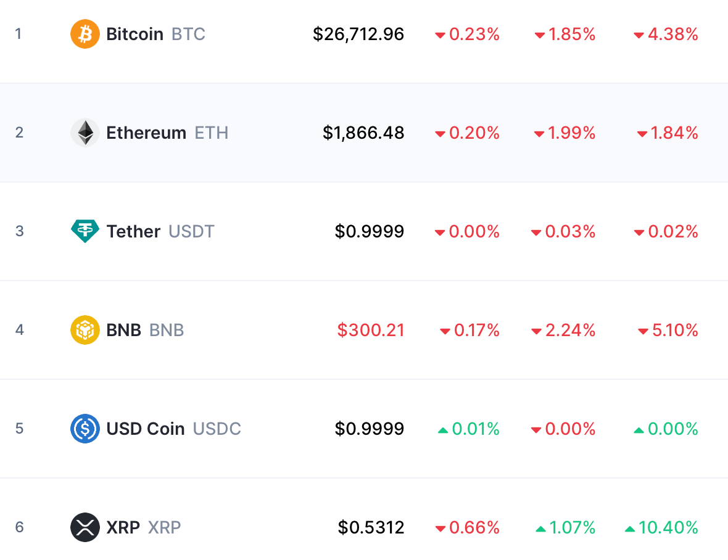Open the Ethereum coin name link
728x560 pixels.
point(146,133)
